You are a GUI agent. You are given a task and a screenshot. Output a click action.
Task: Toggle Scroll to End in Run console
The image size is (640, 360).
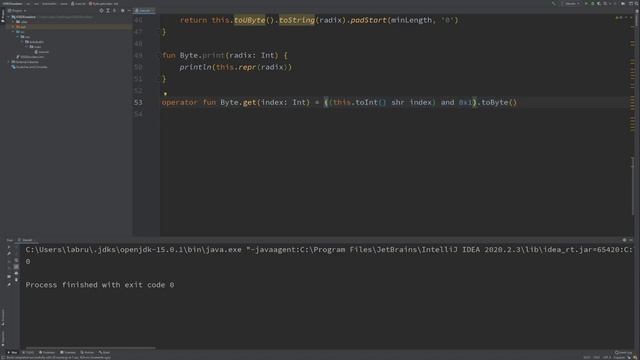coord(16,267)
